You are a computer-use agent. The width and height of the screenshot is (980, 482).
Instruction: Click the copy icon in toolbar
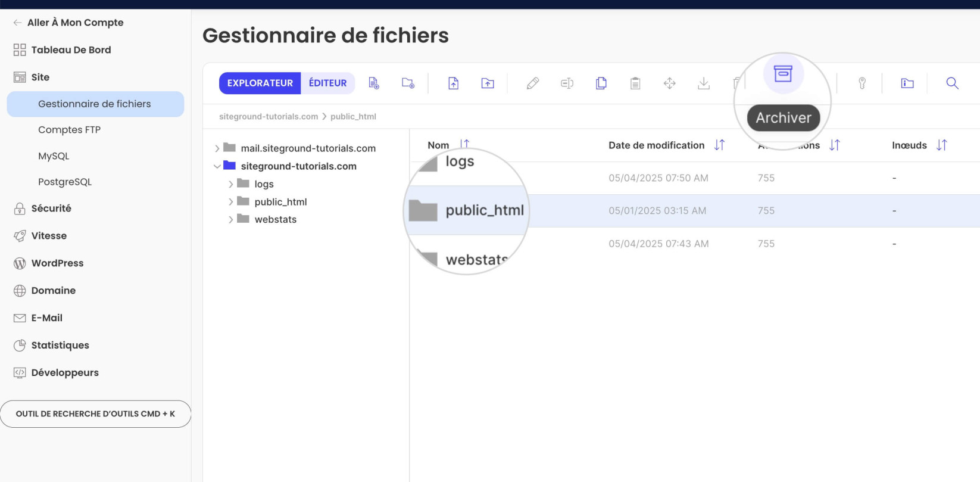click(x=601, y=83)
